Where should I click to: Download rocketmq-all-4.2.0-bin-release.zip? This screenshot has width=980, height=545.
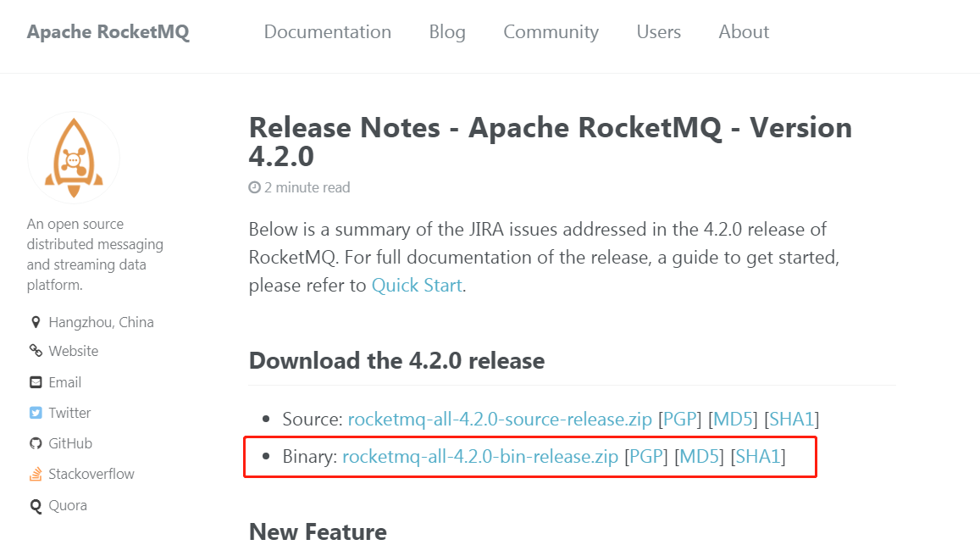click(x=480, y=457)
